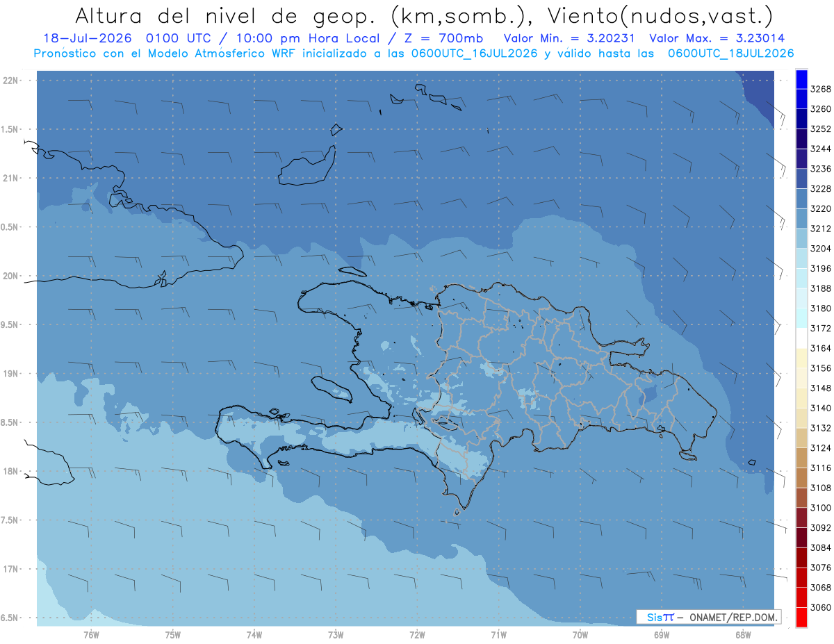834x644 pixels.
Task: Click the 69W longitude label
Action: tap(662, 635)
